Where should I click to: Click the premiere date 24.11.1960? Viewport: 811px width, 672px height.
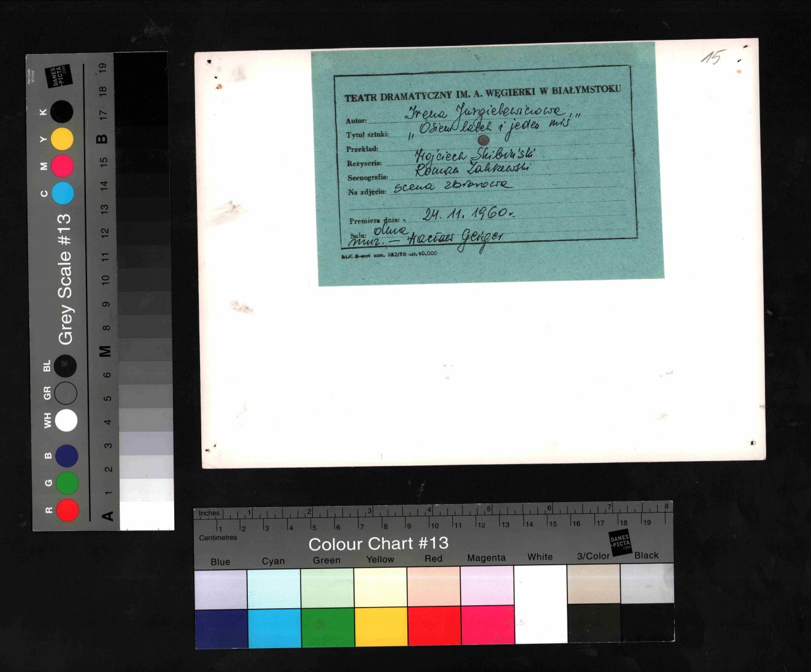point(467,214)
